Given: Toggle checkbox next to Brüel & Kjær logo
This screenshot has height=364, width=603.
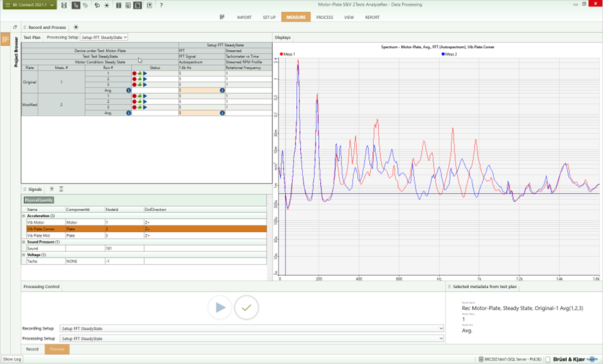Looking at the screenshot, I should click(548, 359).
